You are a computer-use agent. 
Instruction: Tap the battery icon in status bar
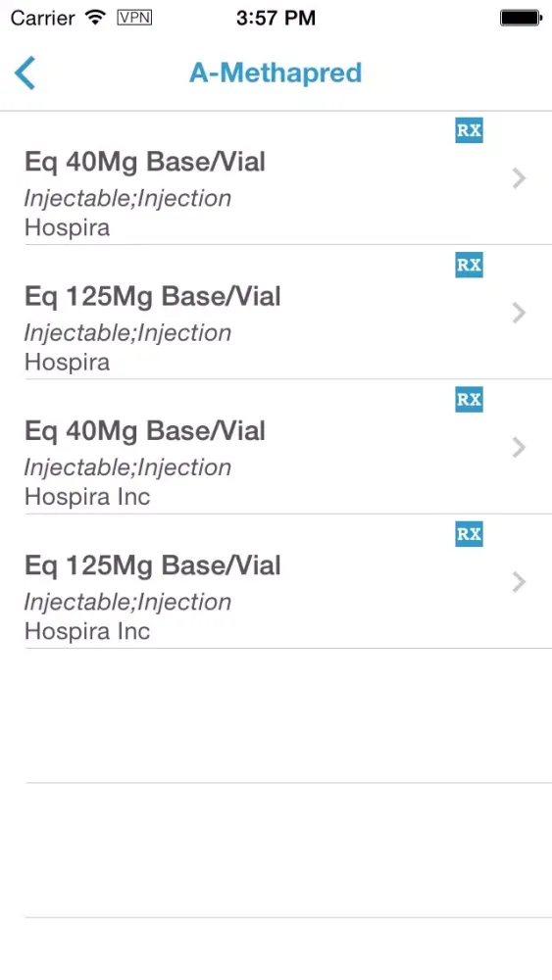[521, 18]
